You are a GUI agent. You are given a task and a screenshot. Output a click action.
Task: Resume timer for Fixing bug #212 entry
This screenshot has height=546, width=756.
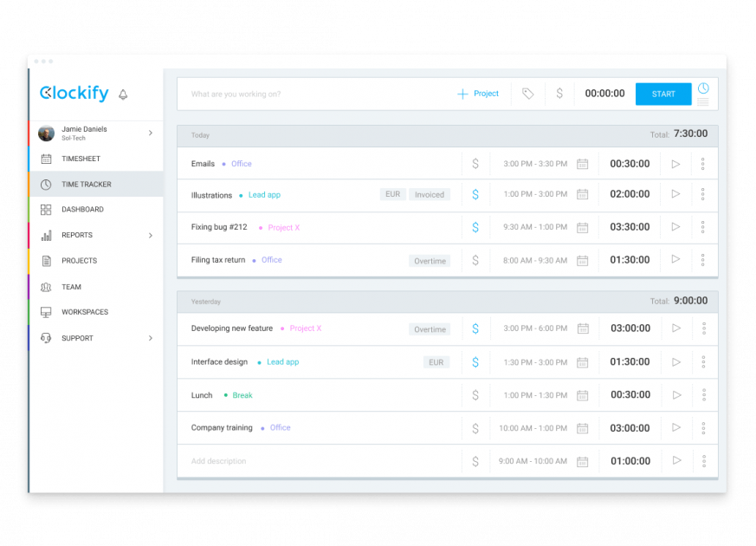coord(676,227)
